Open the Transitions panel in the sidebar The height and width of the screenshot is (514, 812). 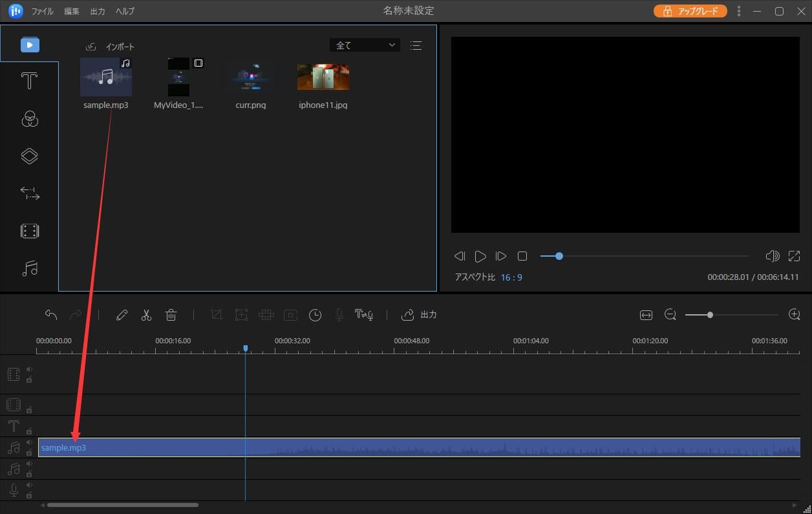(x=30, y=193)
